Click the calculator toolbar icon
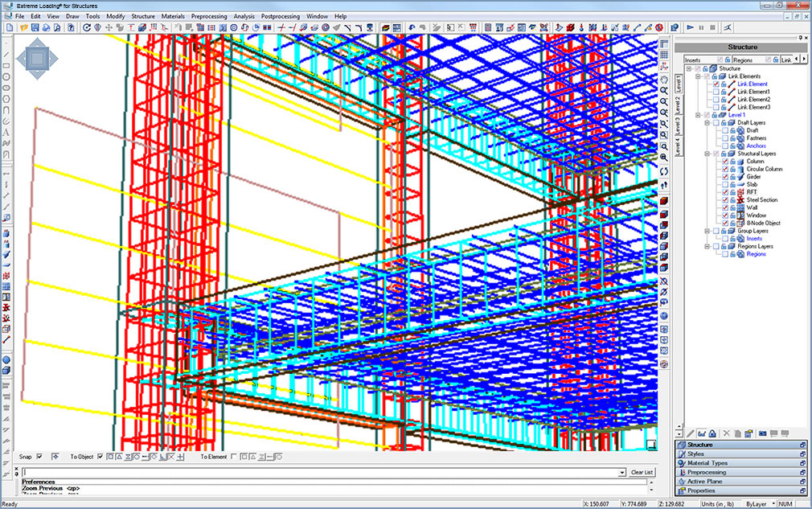Image resolution: width=812 pixels, height=509 pixels. tap(488, 27)
